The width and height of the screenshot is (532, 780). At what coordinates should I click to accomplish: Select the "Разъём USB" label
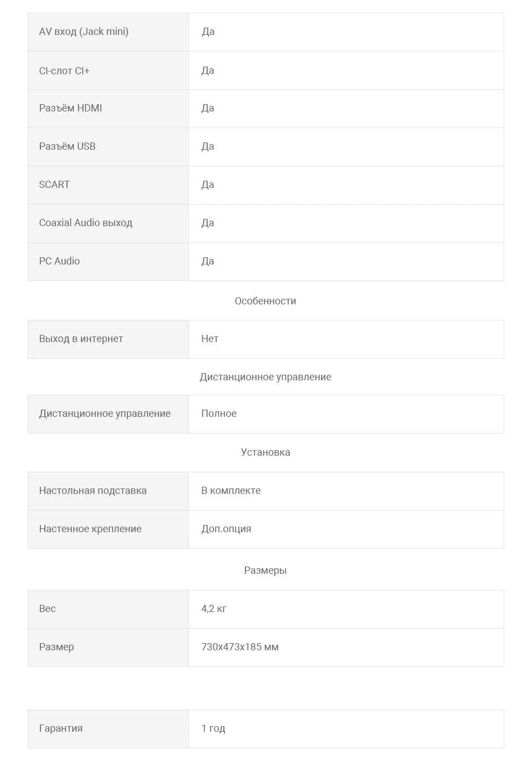[67, 146]
